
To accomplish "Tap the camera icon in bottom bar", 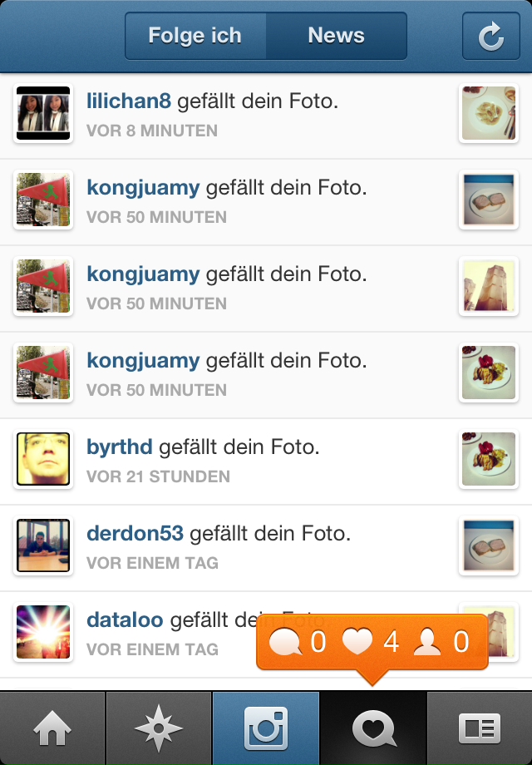I will pos(266,728).
